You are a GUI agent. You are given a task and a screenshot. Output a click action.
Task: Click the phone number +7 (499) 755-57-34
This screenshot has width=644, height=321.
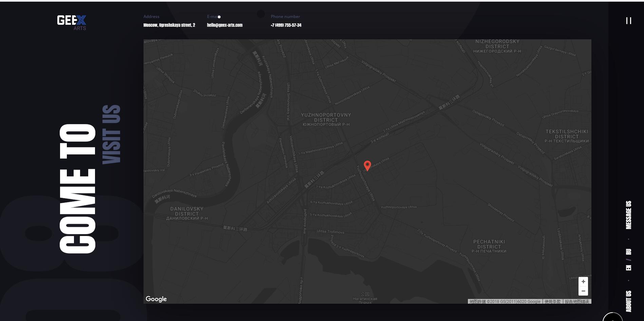click(286, 25)
